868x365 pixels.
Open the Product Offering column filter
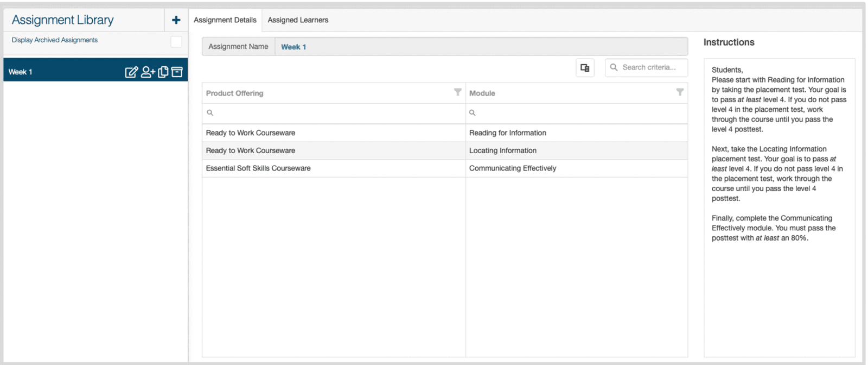tap(457, 92)
